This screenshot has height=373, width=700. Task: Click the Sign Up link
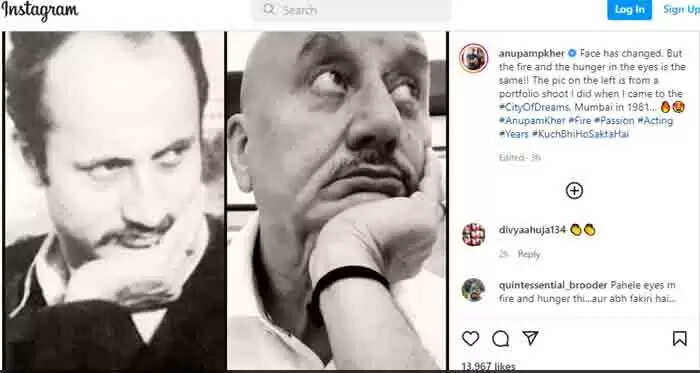pyautogui.click(x=681, y=9)
